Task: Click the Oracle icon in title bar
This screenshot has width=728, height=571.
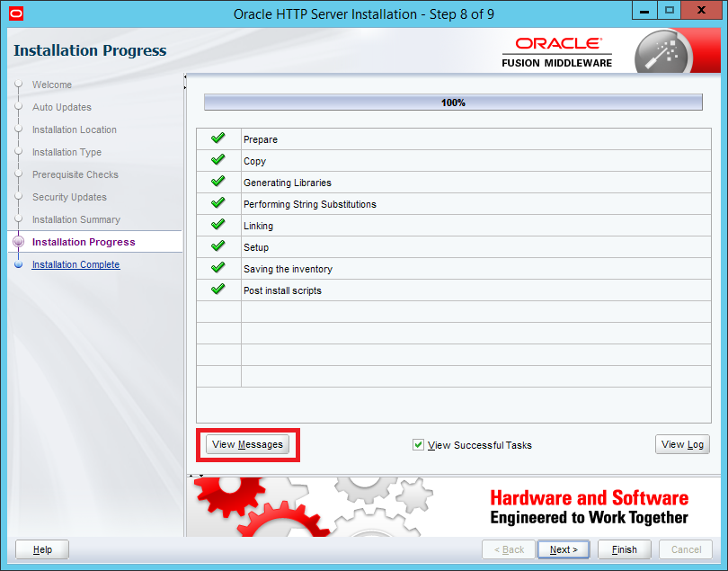Action: [x=15, y=13]
